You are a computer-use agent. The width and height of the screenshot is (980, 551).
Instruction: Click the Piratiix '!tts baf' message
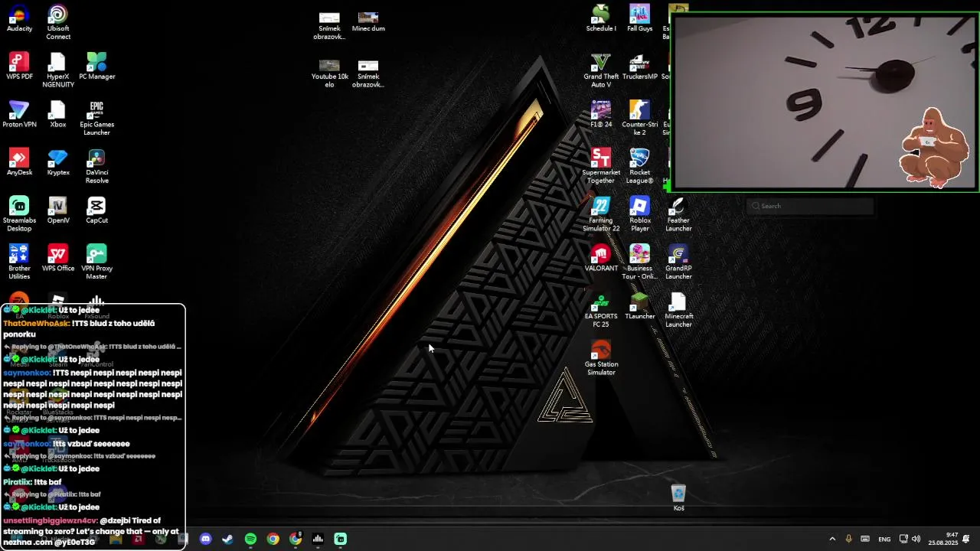[x=32, y=482]
